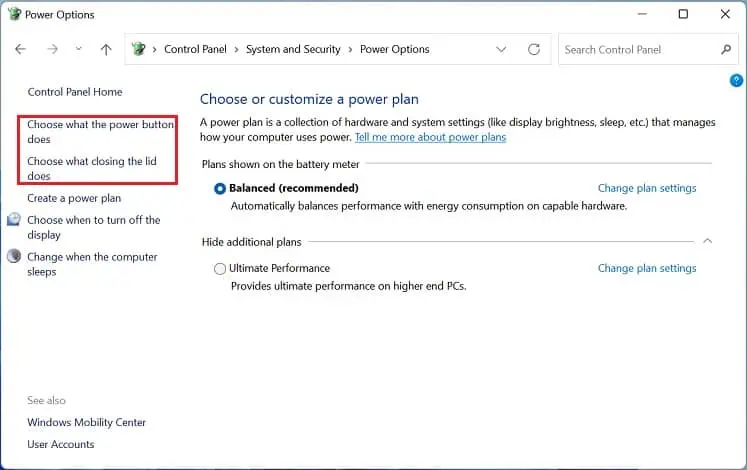Open Tell me more about power plans
The height and width of the screenshot is (470, 747).
click(430, 137)
